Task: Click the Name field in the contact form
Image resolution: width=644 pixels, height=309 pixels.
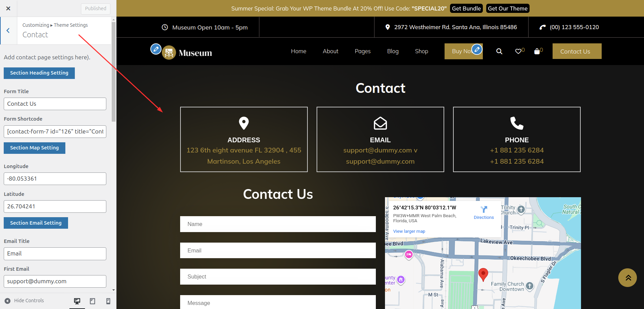Action: [278, 224]
